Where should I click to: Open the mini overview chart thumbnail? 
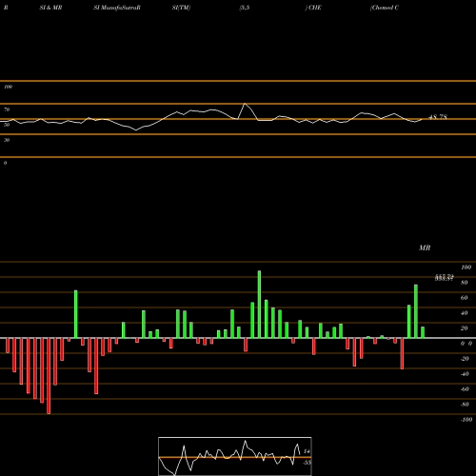pos(235,456)
